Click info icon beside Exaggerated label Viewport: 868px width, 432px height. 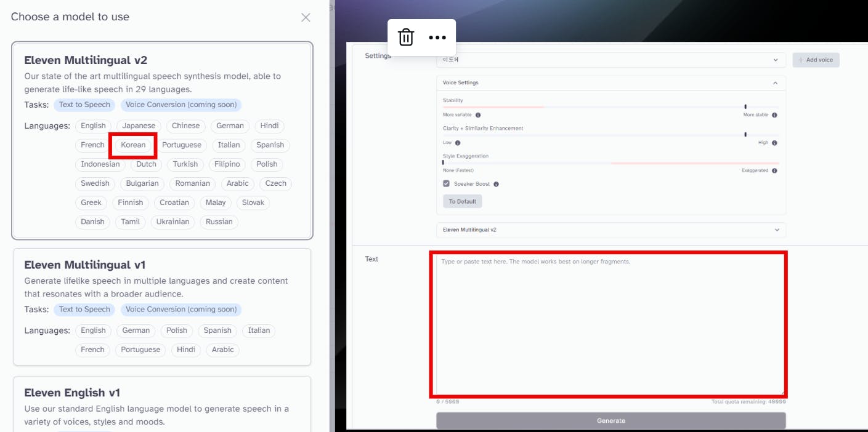[x=774, y=170]
